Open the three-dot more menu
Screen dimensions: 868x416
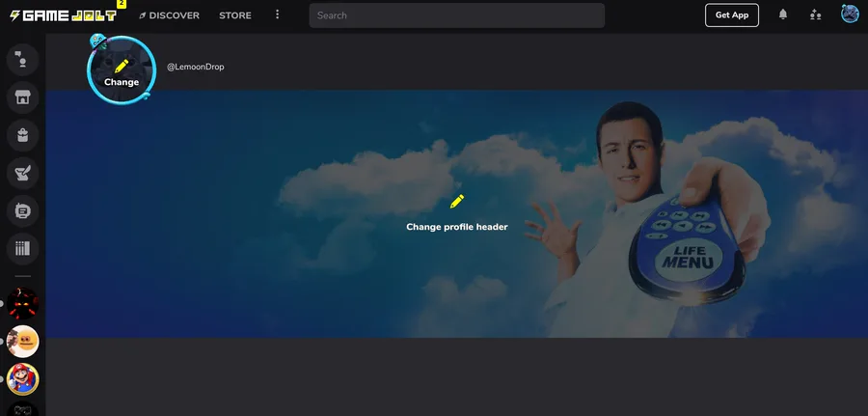coord(278,14)
